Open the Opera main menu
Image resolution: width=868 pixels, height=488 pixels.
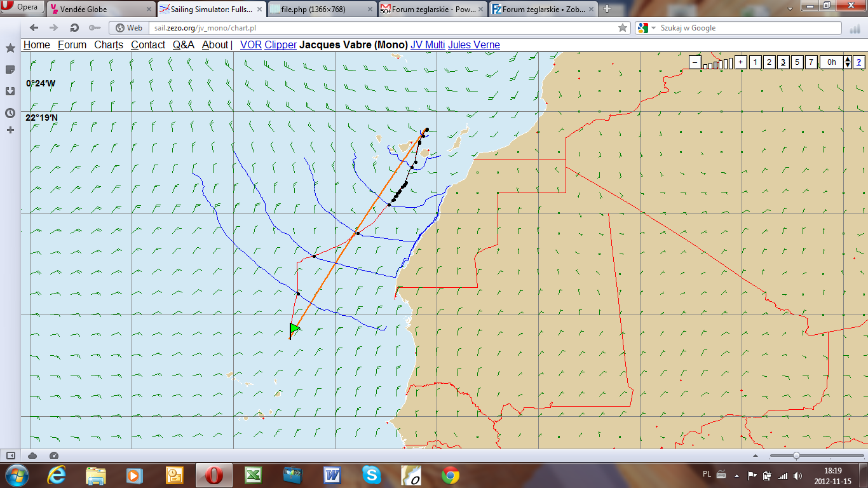tap(22, 8)
